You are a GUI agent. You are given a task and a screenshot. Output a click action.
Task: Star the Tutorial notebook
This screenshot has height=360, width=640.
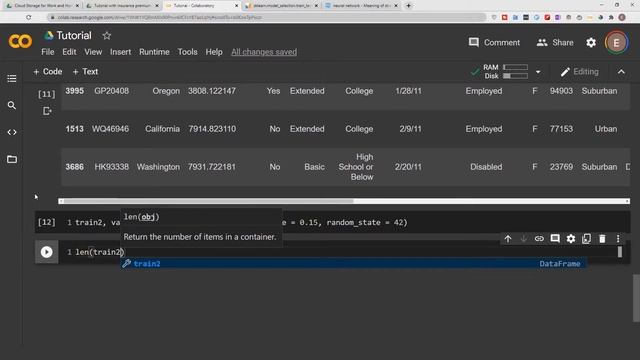click(107, 36)
